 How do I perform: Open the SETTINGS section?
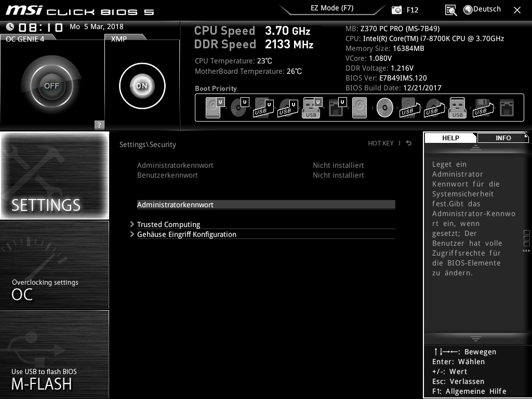tap(55, 176)
